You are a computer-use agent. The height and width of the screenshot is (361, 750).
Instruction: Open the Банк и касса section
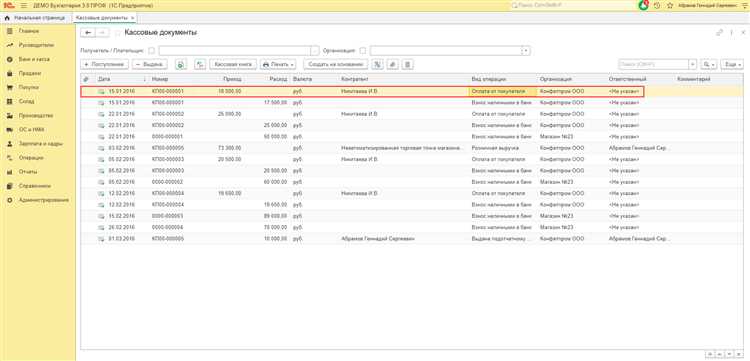(34, 59)
